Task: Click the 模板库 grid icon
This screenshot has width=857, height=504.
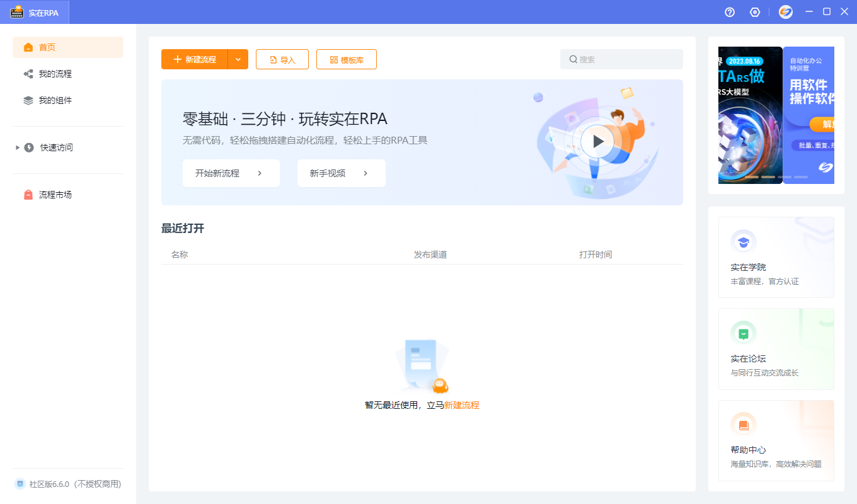Action: click(x=334, y=60)
